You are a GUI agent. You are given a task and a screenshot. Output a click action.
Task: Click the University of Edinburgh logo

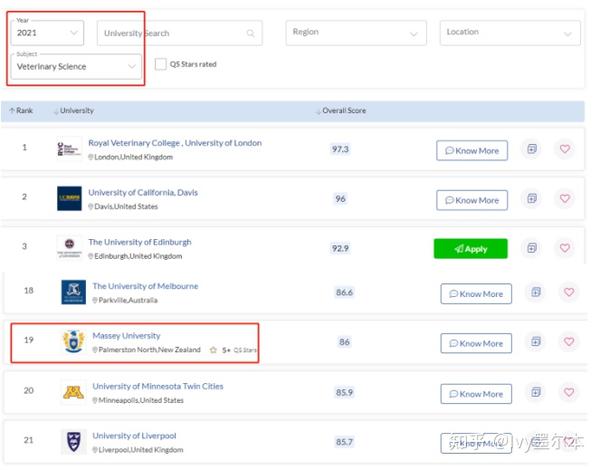coord(69,248)
